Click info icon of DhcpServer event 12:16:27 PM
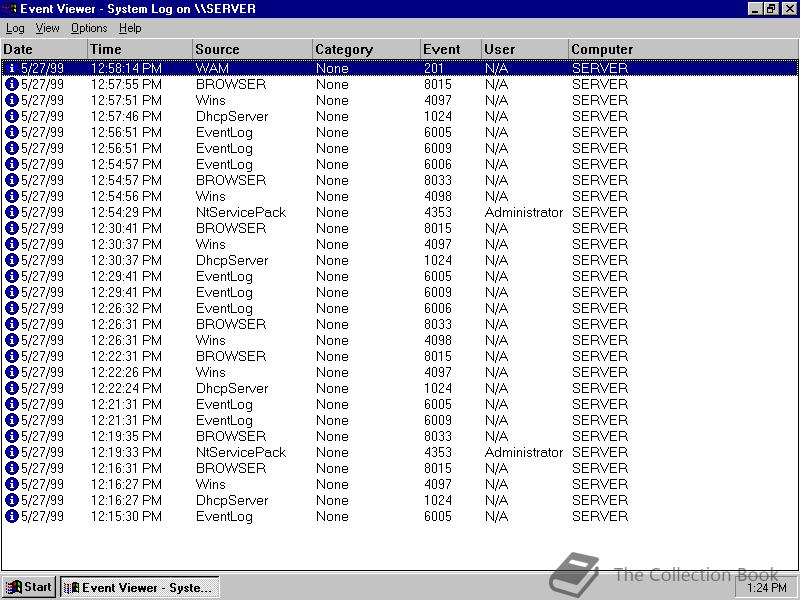Viewport: 800px width, 600px height. [12, 499]
